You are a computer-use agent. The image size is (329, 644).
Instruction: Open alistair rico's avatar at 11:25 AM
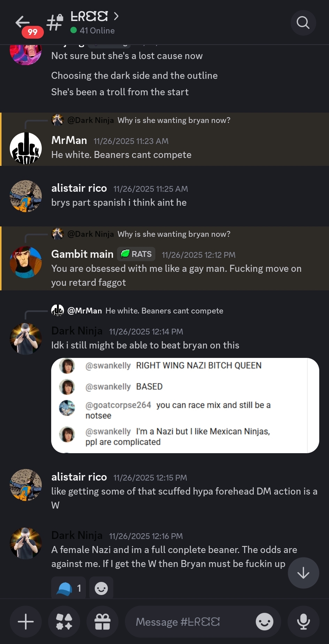click(x=26, y=196)
